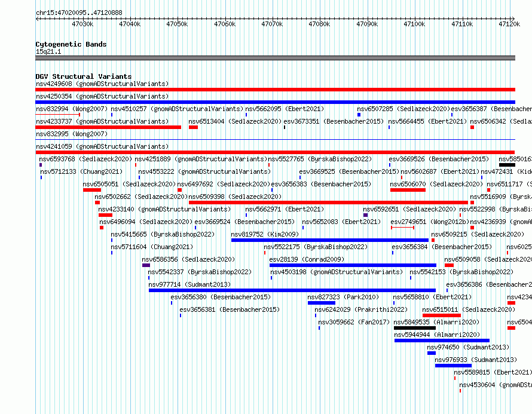Viewport: 532px width, 414px height.
Task: Click the blue bar under esv28139 (Conrad2009)
Action: coord(353,265)
